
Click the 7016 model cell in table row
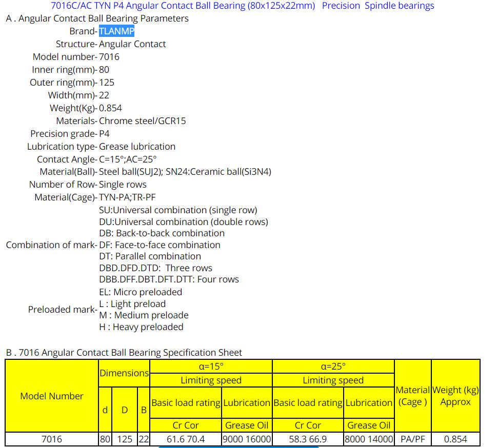point(51,439)
